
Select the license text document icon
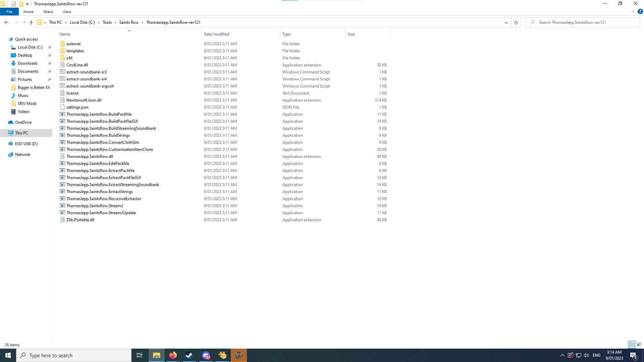[x=62, y=93]
